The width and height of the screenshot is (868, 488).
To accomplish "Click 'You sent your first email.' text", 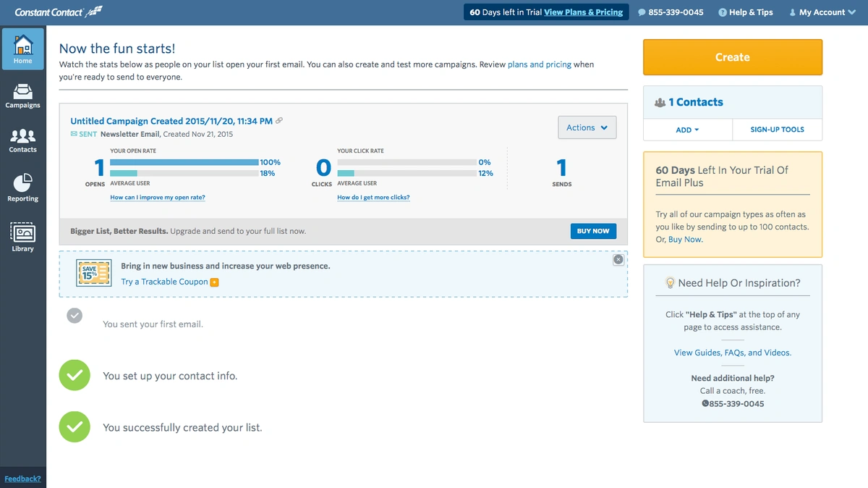I will pos(153,324).
